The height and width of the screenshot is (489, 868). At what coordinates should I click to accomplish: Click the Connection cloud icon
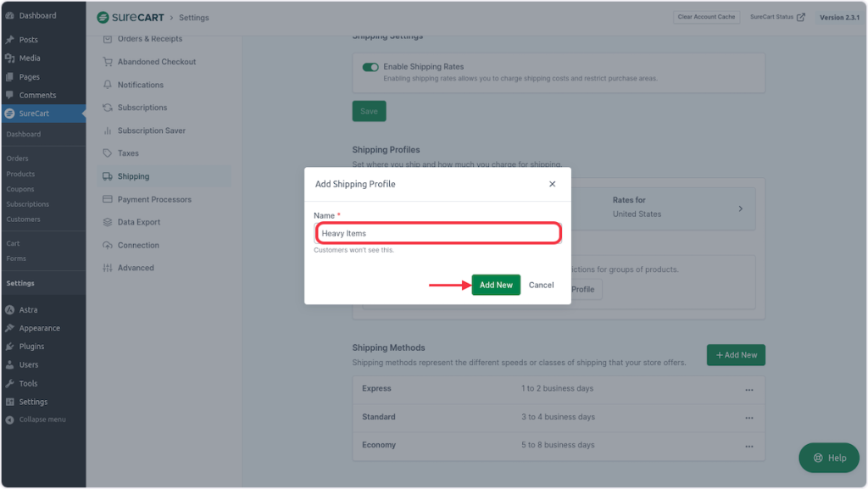coord(108,245)
